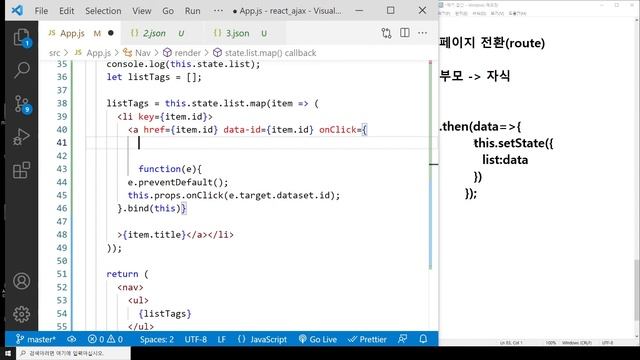This screenshot has height=360, width=640.
Task: Click on 'return (' code line
Action: point(127,274)
